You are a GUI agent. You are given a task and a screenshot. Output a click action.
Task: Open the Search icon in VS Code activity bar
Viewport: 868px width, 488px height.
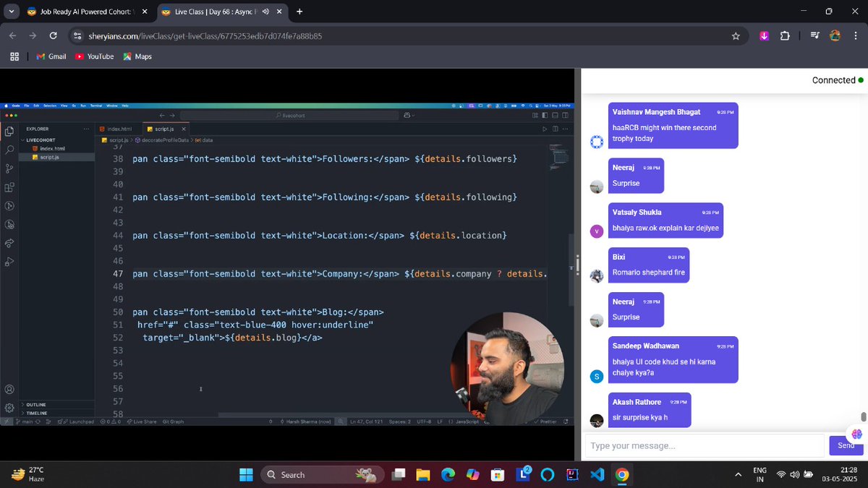point(9,150)
